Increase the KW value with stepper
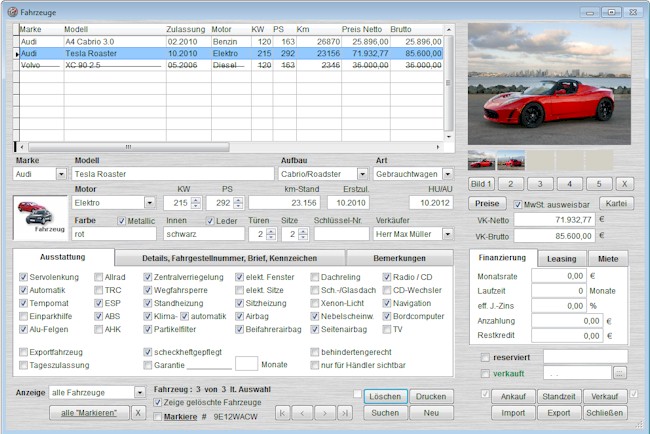 click(195, 199)
